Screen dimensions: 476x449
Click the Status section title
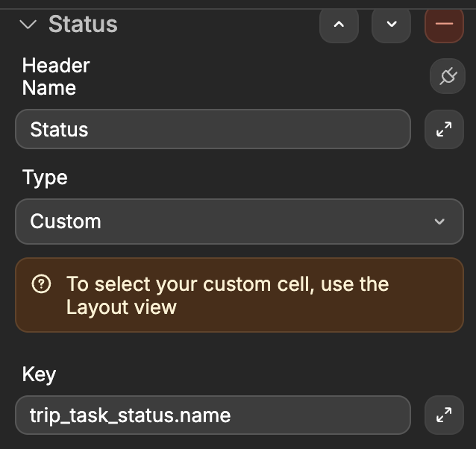tap(83, 25)
